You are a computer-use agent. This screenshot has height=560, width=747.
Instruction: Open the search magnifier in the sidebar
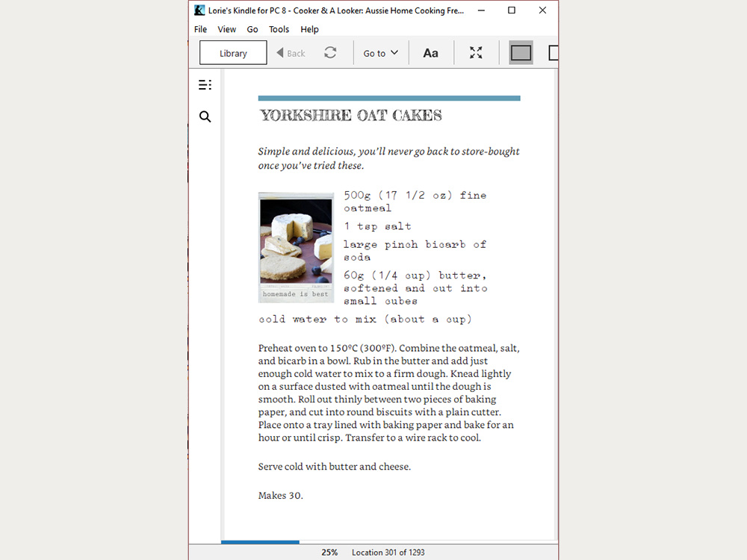[x=205, y=116]
